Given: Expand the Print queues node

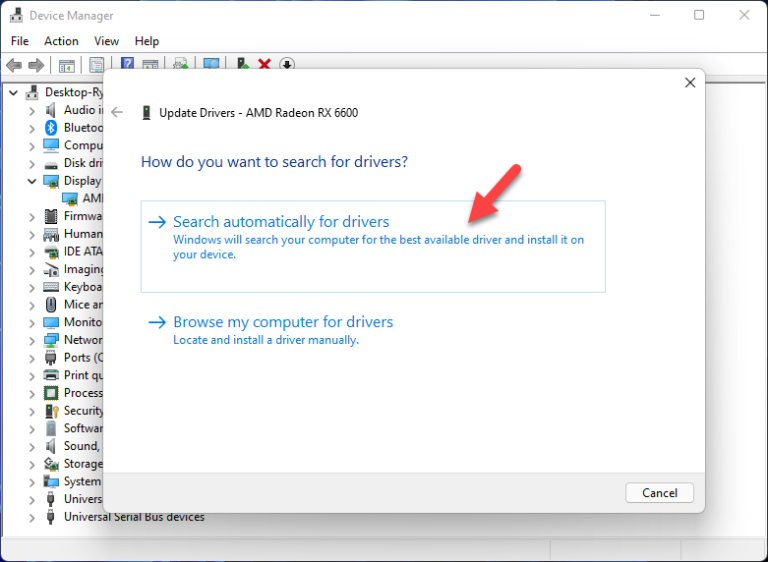Looking at the screenshot, I should pos(32,376).
